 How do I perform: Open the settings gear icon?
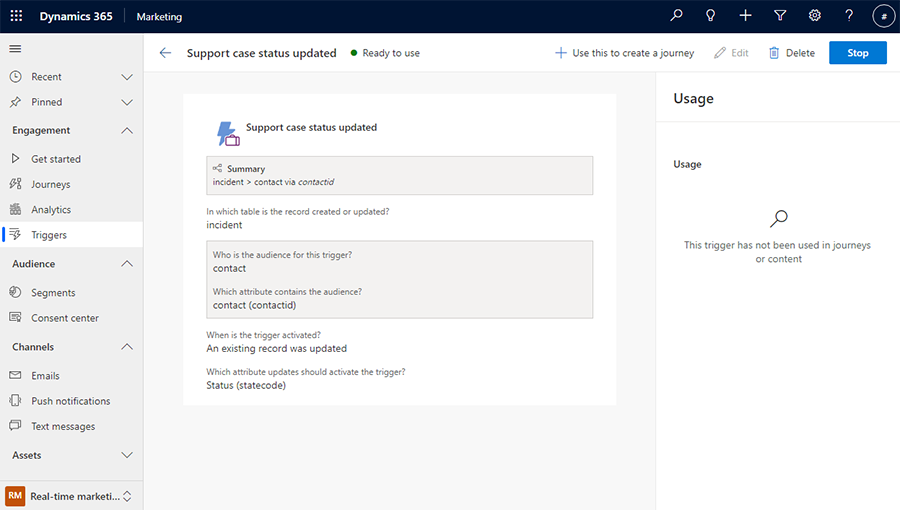pyautogui.click(x=815, y=16)
